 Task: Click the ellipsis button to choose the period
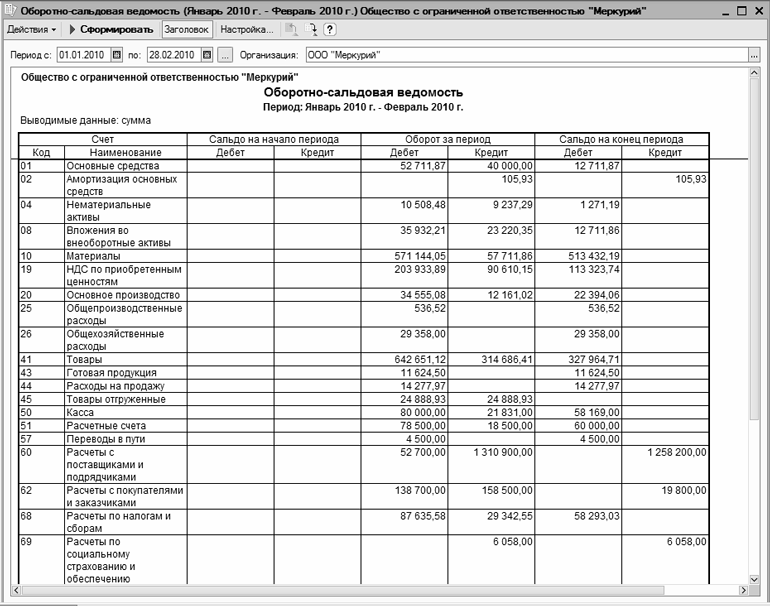pyautogui.click(x=226, y=54)
